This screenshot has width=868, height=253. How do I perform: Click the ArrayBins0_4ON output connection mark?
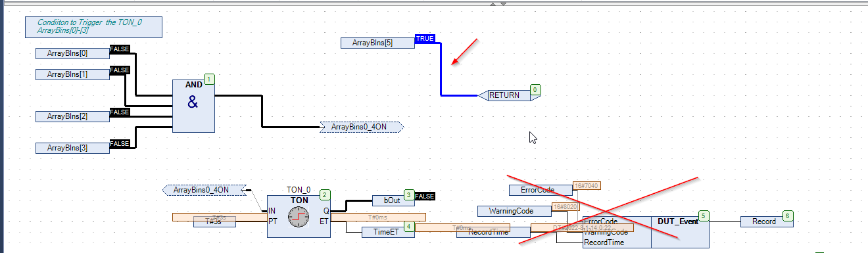(361, 127)
